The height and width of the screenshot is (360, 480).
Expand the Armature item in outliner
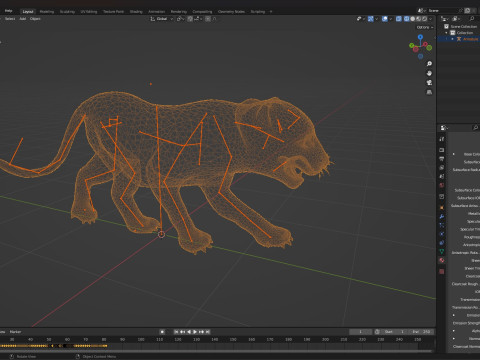click(x=453, y=39)
